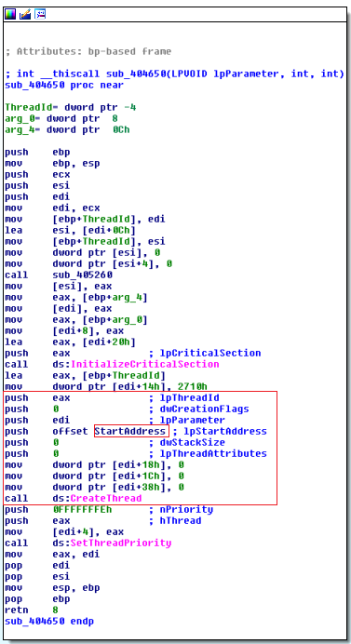
Task: Select the 'Attributes: bp-based frame' comment
Action: [x=88, y=52]
